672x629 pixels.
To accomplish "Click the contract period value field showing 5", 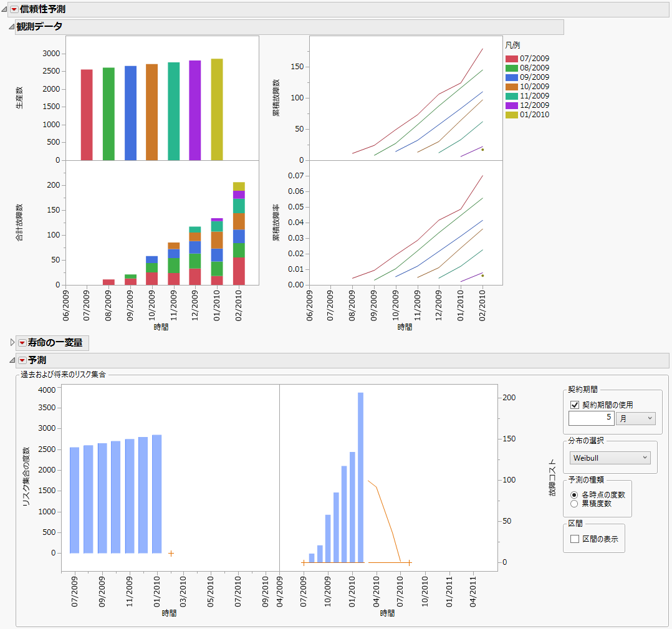I will (x=592, y=418).
